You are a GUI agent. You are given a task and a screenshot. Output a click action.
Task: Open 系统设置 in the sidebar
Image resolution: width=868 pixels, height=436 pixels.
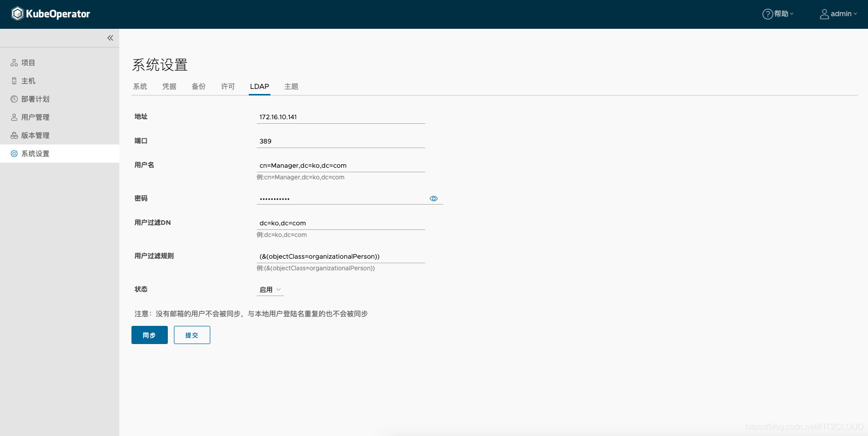[60, 154]
